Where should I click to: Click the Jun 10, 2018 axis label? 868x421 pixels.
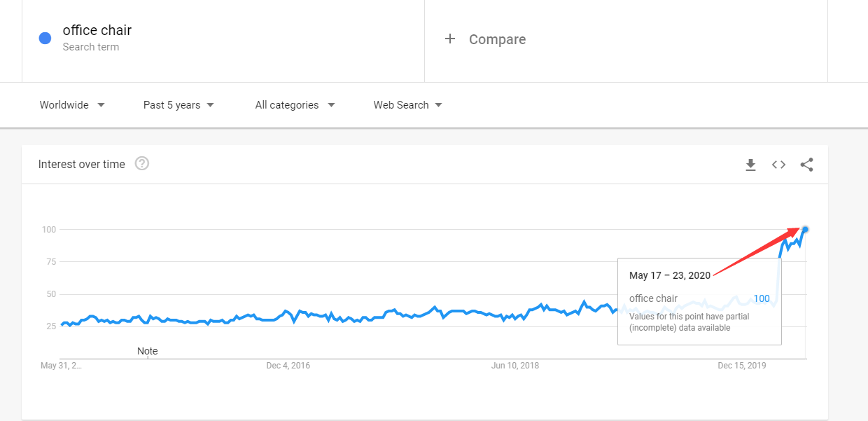(515, 366)
